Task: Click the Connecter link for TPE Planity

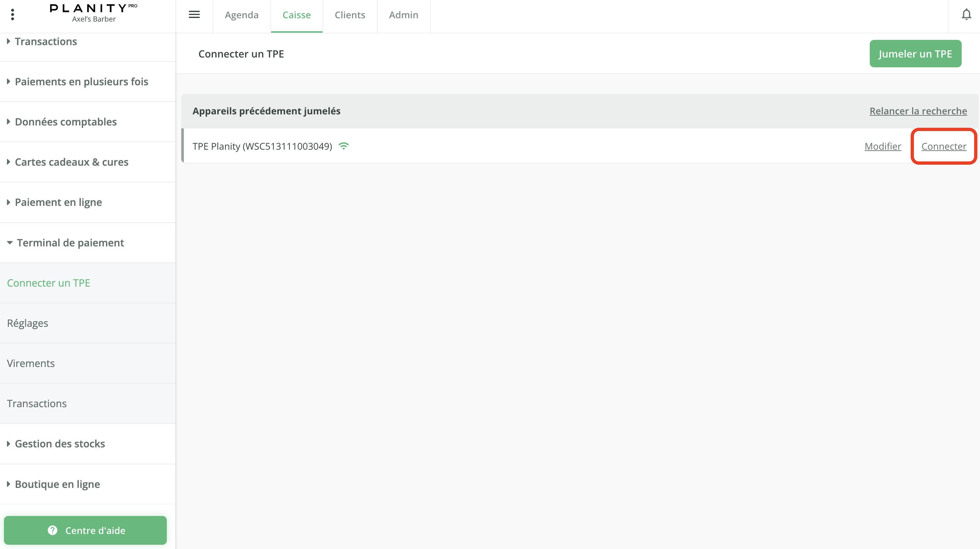Action: pos(943,146)
